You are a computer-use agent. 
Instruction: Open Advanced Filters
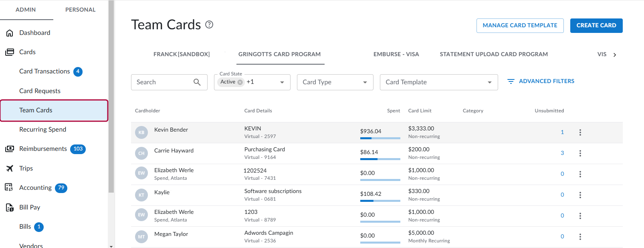coord(541,81)
